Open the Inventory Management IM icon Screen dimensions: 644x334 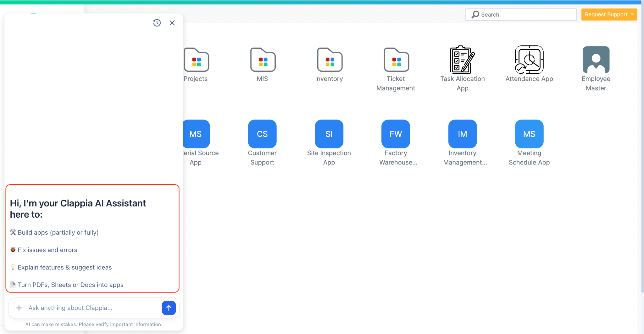tap(463, 134)
